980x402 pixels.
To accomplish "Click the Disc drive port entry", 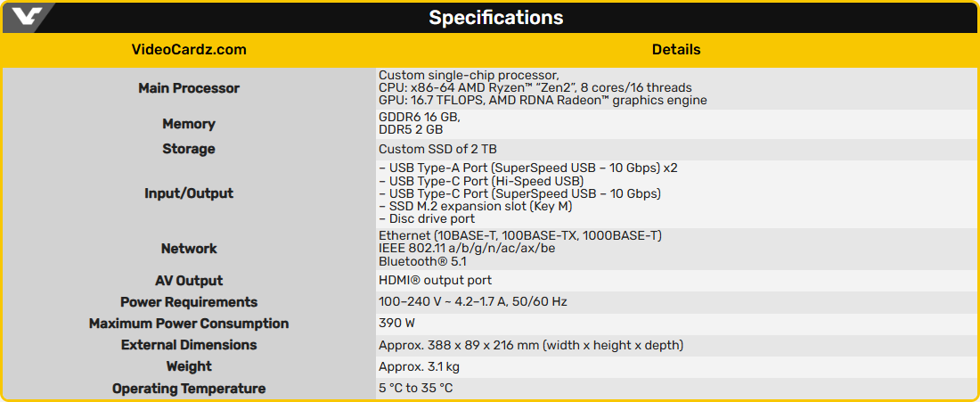I will point(427,218).
